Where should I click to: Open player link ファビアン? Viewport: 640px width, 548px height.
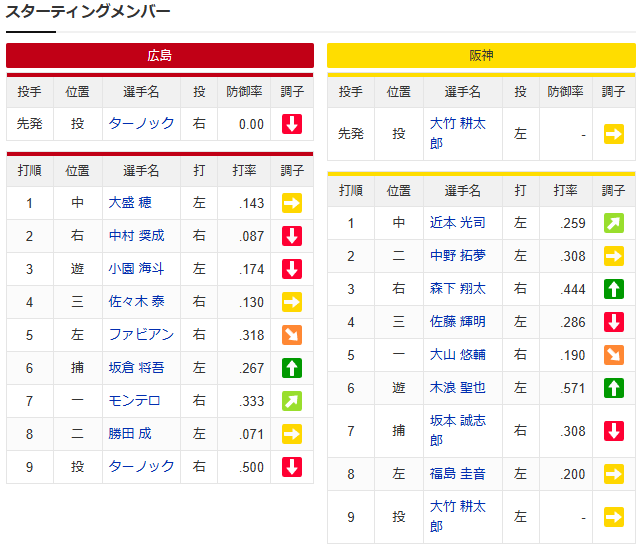click(x=141, y=335)
